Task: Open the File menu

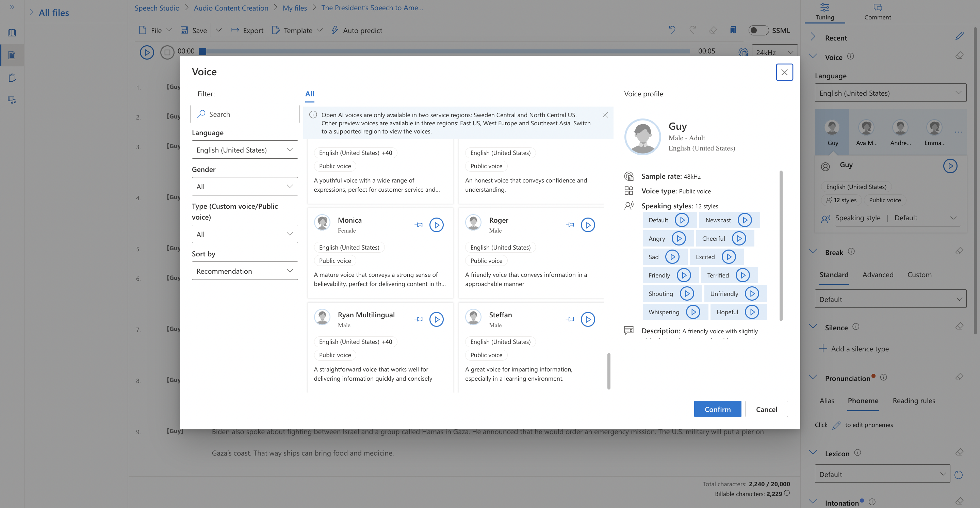Action: coord(155,30)
